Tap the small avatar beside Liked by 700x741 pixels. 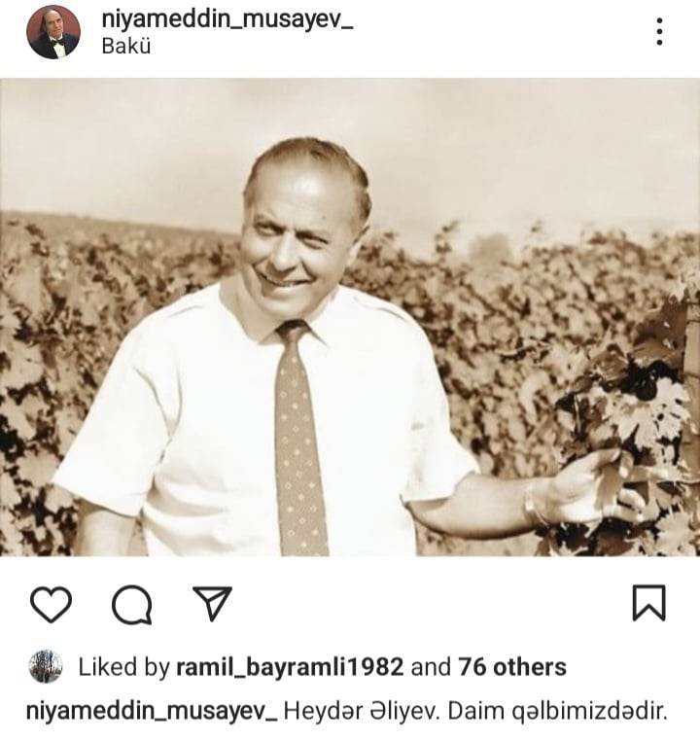pyautogui.click(x=46, y=666)
